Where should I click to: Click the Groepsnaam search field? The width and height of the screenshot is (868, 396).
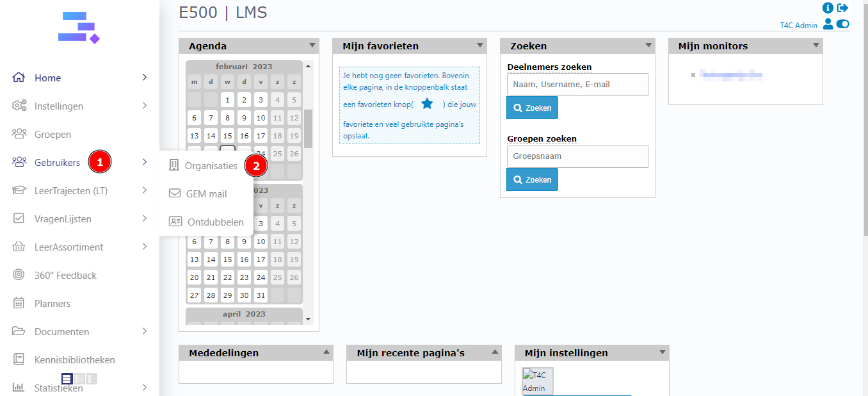pos(577,156)
